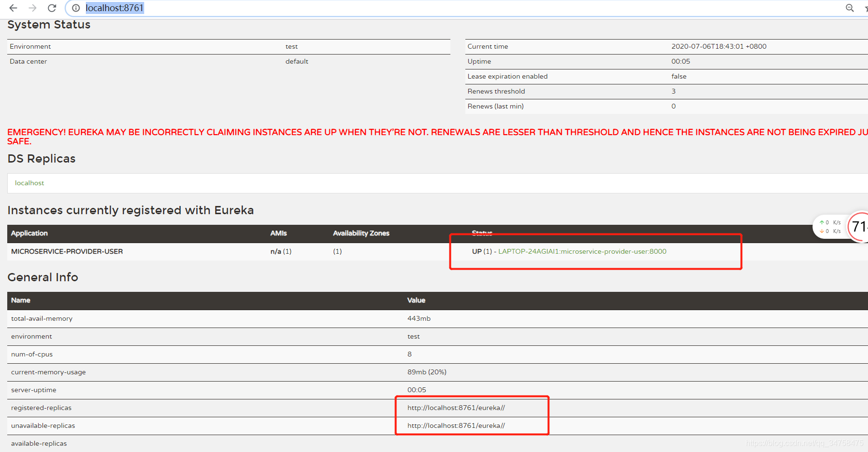Click the DS Replicas heading
868x452 pixels.
pyautogui.click(x=41, y=159)
